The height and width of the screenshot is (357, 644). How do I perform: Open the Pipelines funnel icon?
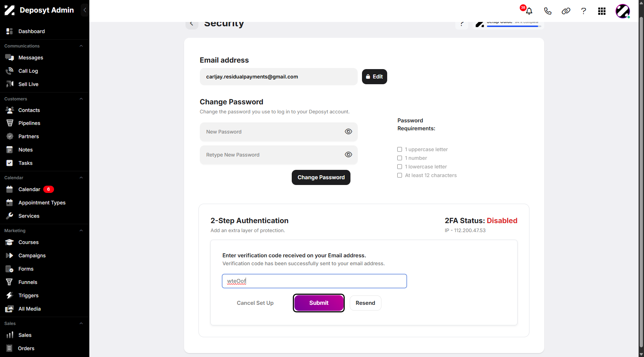coord(10,123)
